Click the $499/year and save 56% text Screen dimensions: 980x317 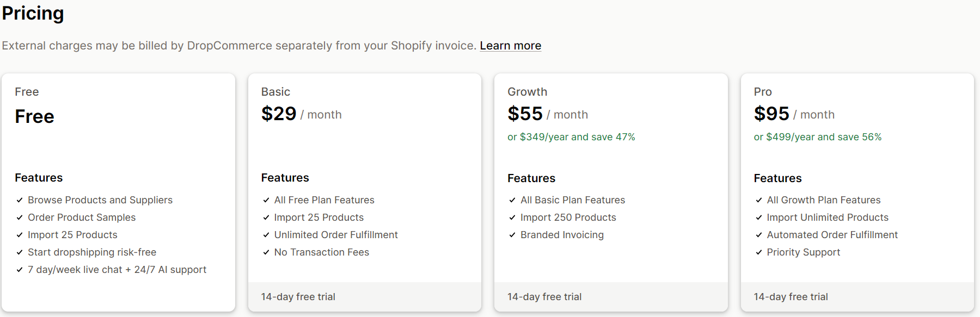tap(817, 137)
